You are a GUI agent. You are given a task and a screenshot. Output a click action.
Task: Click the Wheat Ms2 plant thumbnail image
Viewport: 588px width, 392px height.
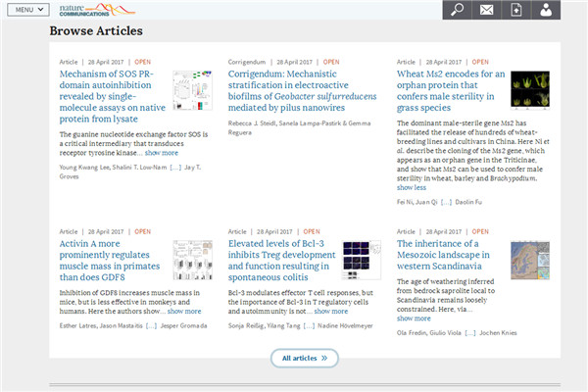529,90
